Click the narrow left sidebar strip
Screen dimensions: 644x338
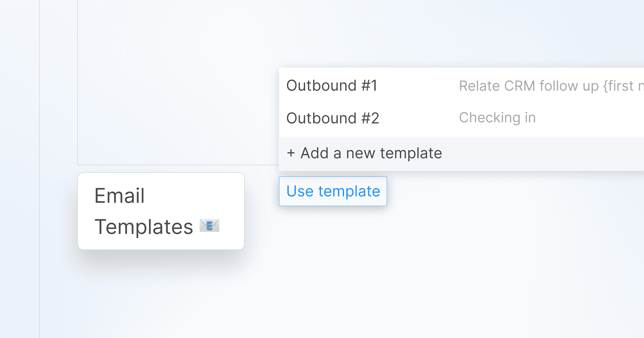coord(19,169)
